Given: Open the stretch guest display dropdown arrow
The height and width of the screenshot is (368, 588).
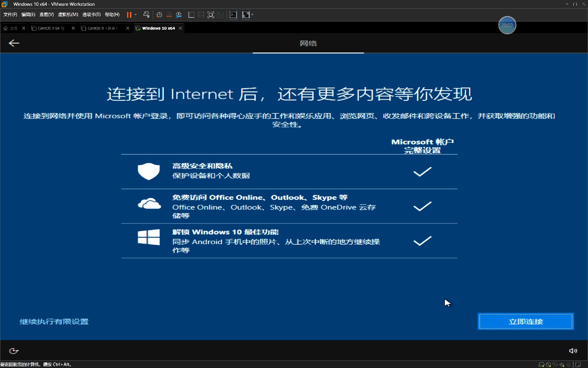Looking at the screenshot, I should click(252, 15).
